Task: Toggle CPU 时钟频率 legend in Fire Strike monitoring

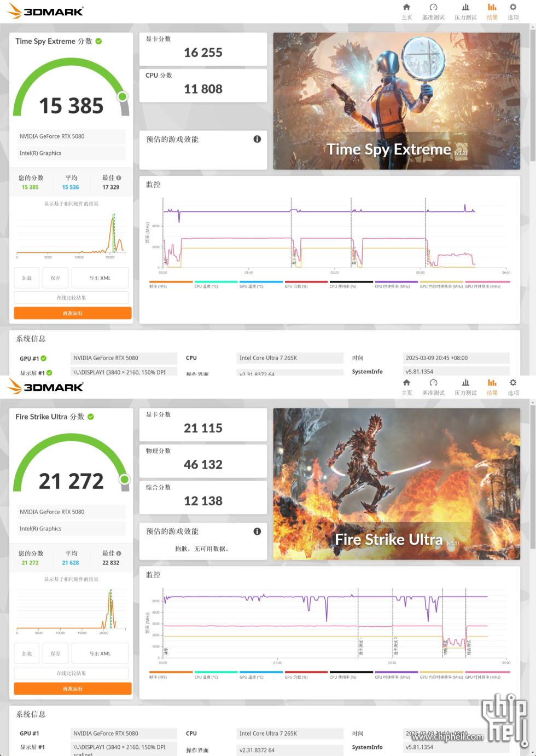Action: click(396, 675)
